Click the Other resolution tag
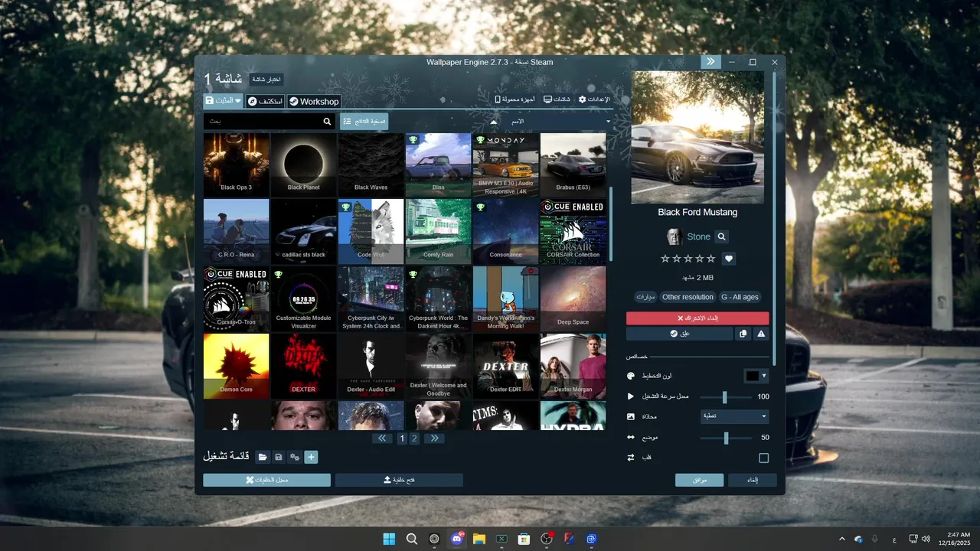The width and height of the screenshot is (980, 551). (x=688, y=297)
